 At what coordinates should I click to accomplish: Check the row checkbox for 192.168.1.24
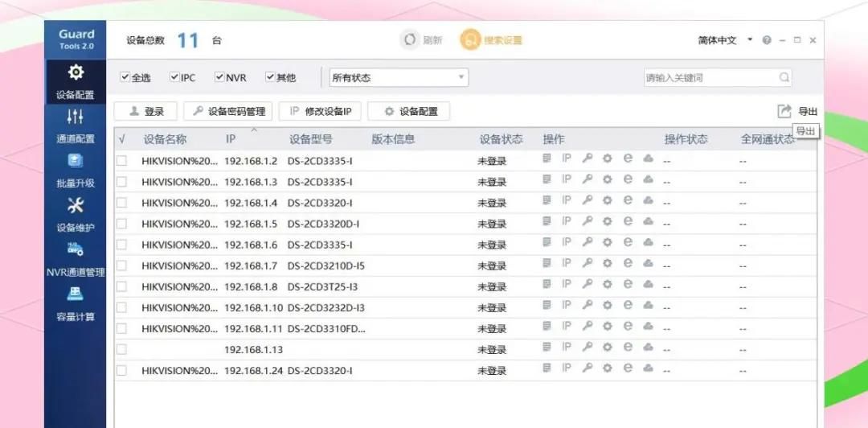(121, 370)
